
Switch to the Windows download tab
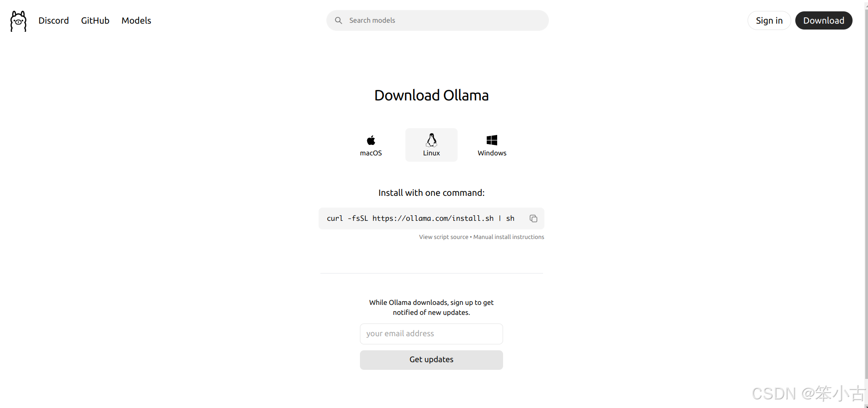pyautogui.click(x=492, y=145)
